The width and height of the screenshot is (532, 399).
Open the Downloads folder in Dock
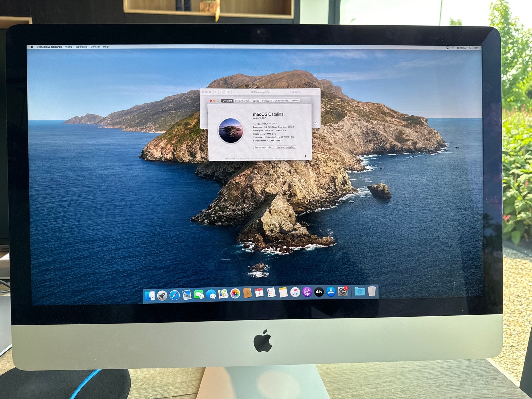359,292
